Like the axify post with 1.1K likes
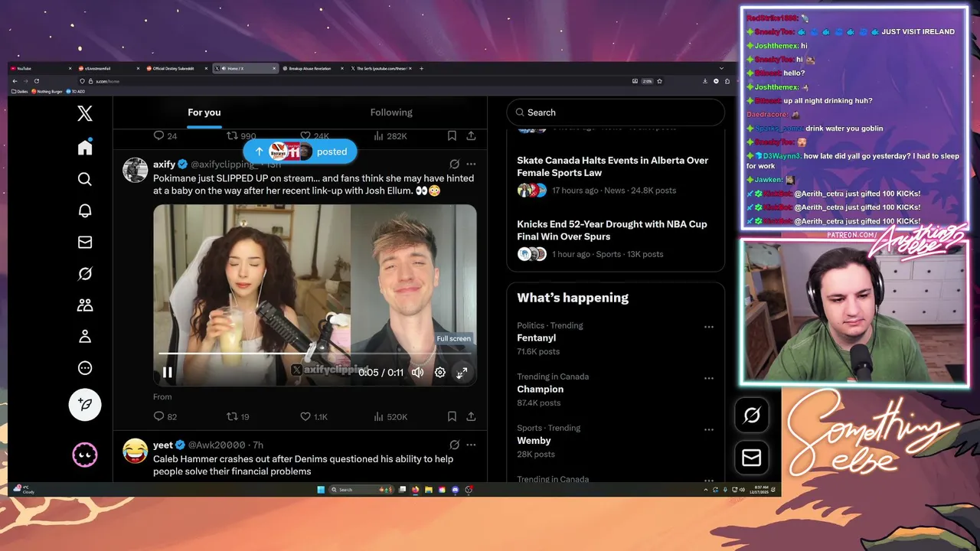Screen dimensions: 980x551 click(x=314, y=416)
